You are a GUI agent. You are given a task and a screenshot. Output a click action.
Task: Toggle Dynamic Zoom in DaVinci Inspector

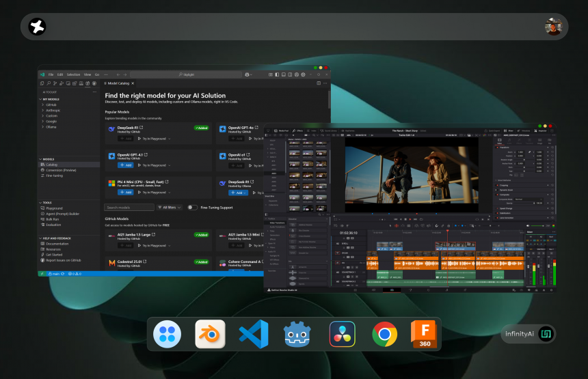[x=497, y=190]
